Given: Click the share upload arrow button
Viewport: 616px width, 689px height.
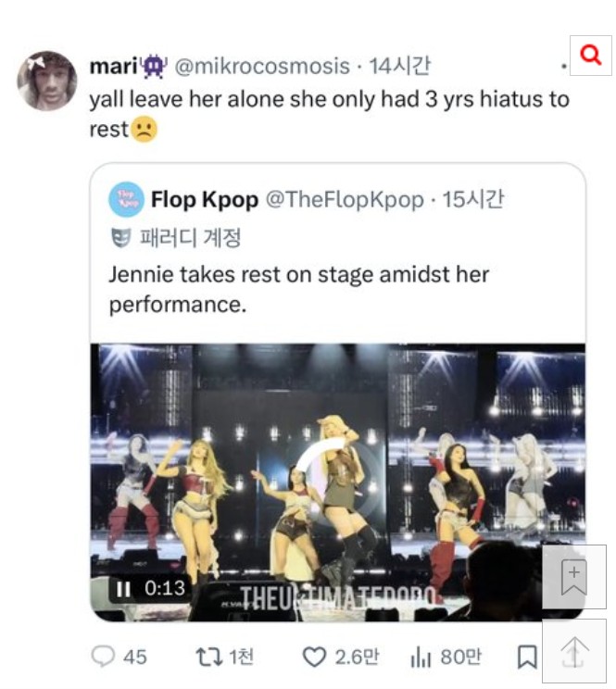Looking at the screenshot, I should 573,651.
